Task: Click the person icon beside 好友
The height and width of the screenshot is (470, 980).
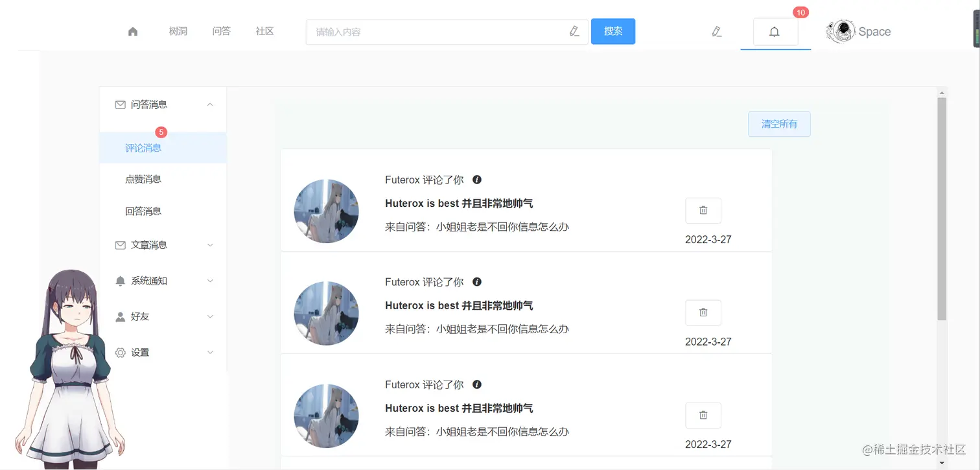Action: tap(120, 316)
